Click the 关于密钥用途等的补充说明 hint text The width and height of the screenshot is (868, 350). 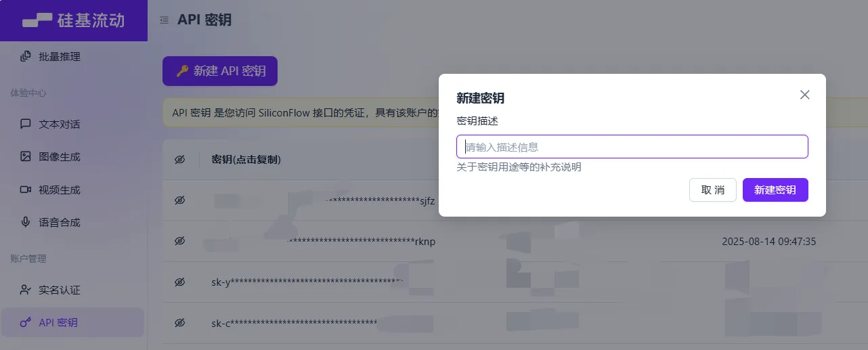(x=519, y=167)
